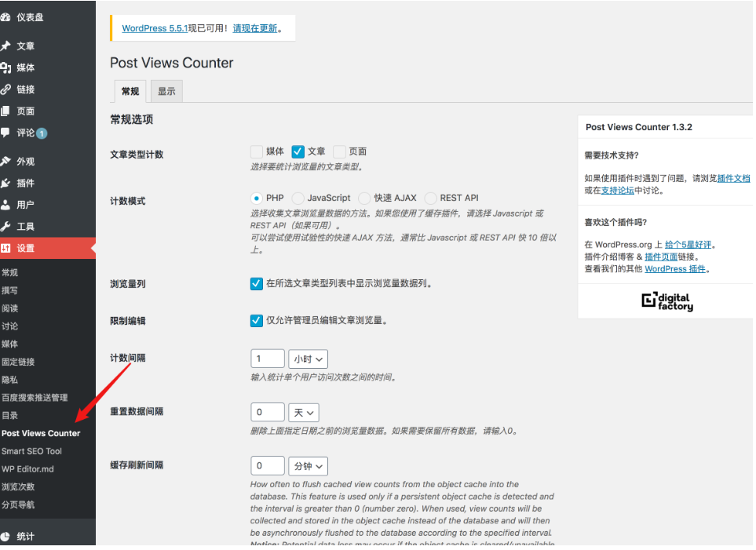Click the 外观 paintbrush icon
The height and width of the screenshot is (550, 756).
5,161
